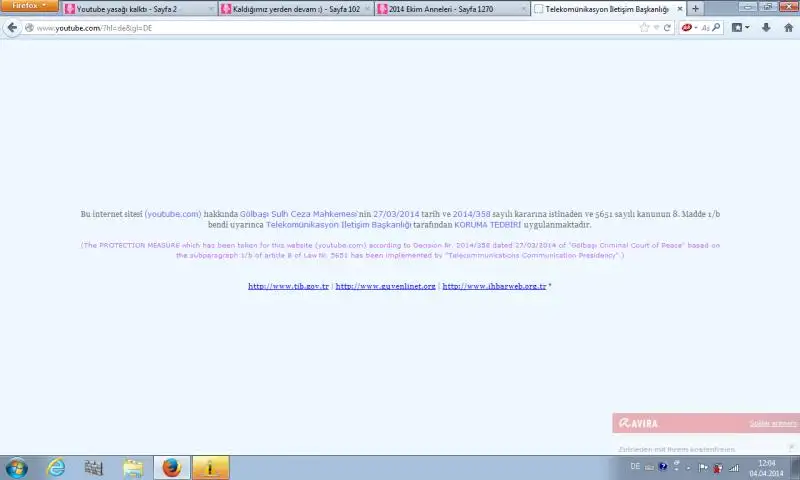
Task: Open a new tab with plus button
Action: [x=696, y=9]
